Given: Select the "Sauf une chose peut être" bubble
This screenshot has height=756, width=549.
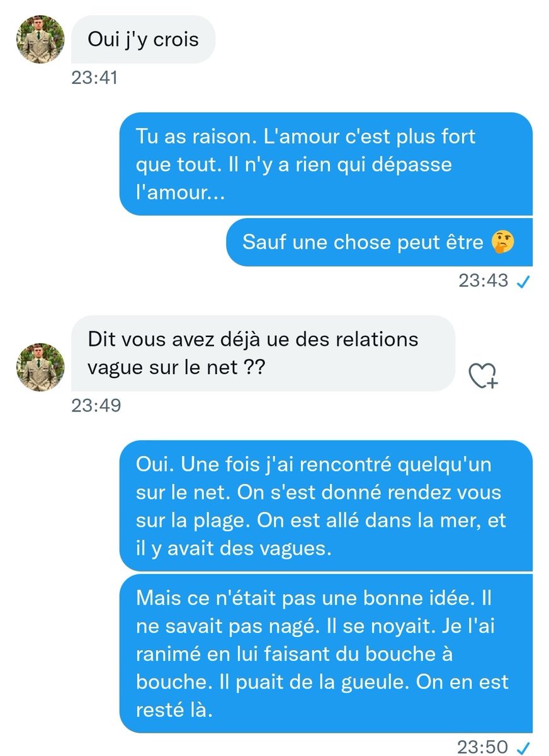Looking at the screenshot, I should [x=380, y=242].
